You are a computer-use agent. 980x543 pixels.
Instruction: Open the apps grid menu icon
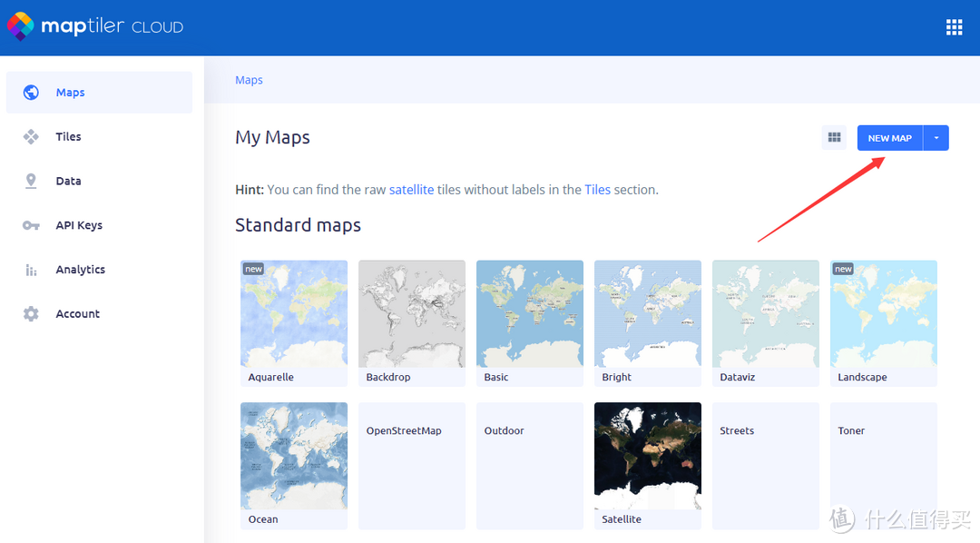954,27
